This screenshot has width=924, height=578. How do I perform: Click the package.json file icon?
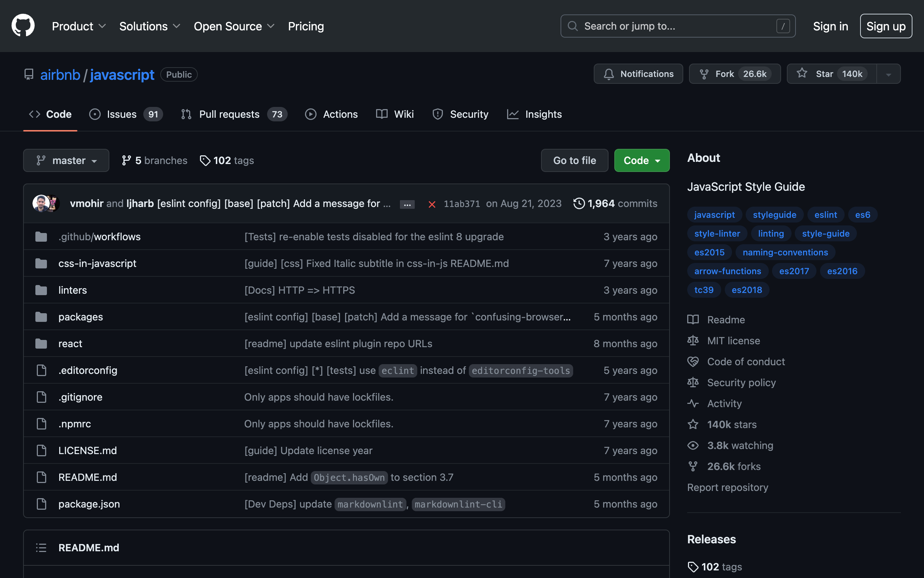[x=41, y=504]
